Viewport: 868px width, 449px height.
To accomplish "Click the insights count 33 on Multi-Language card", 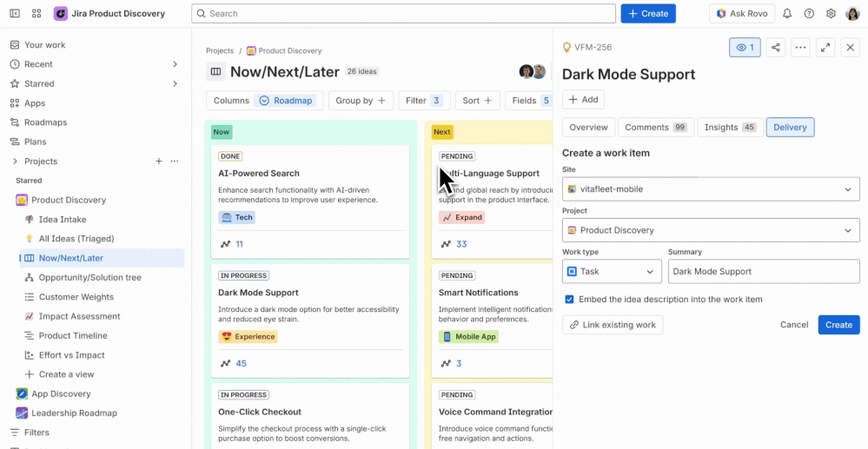I will click(x=461, y=244).
